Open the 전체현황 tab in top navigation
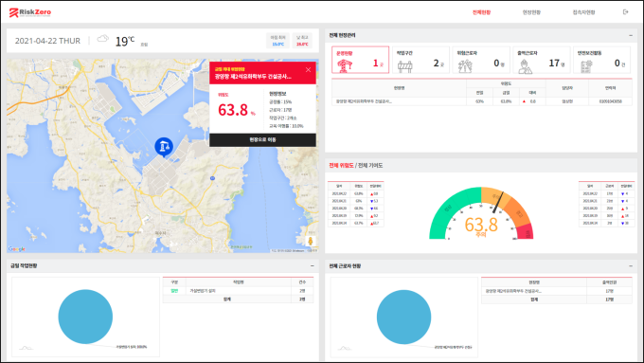This screenshot has height=363, width=644. [x=481, y=12]
